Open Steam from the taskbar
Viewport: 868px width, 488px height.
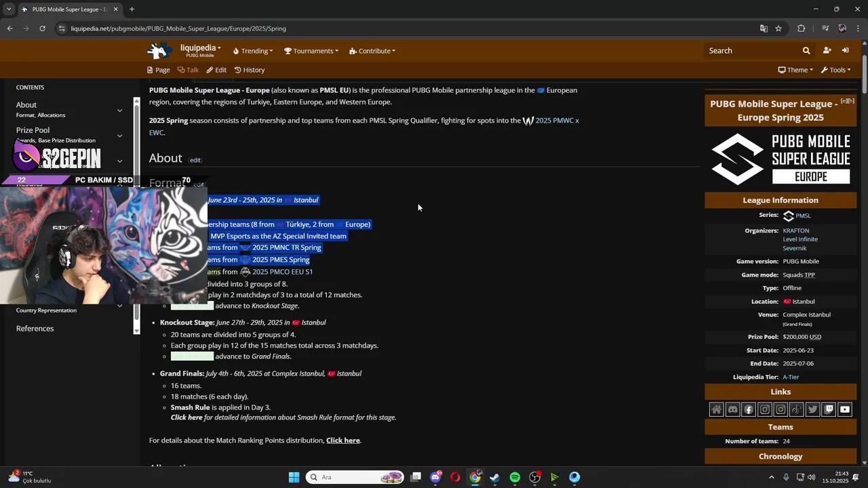coord(494,477)
